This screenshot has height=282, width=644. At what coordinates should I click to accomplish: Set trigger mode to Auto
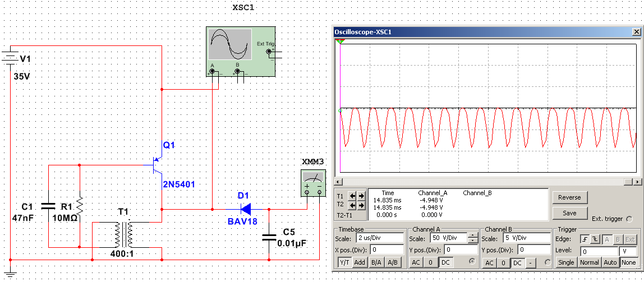[610, 262]
